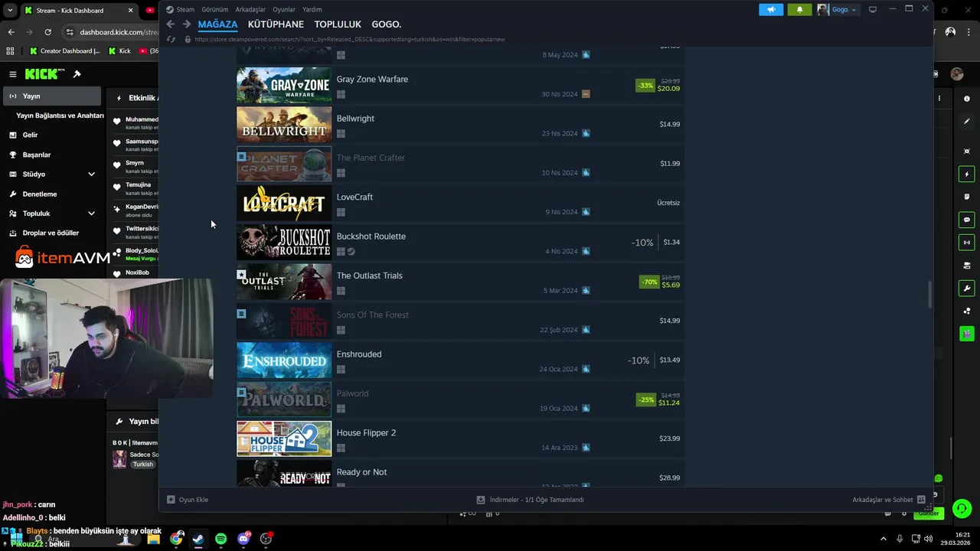Open the Ready or Not result

click(460, 474)
